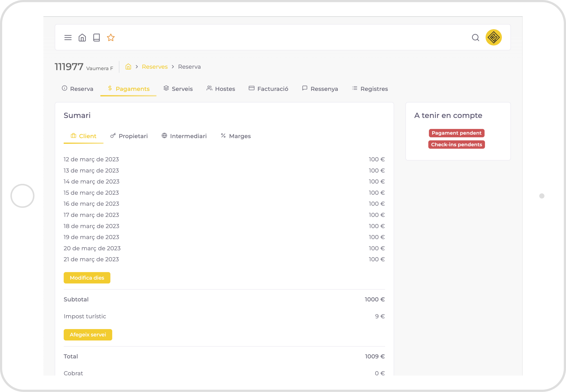Click the home icon in top toolbar
The image size is (566, 392).
point(82,38)
